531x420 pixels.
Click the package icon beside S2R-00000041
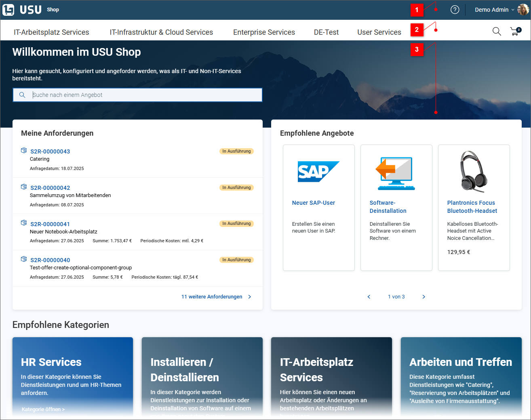click(24, 223)
